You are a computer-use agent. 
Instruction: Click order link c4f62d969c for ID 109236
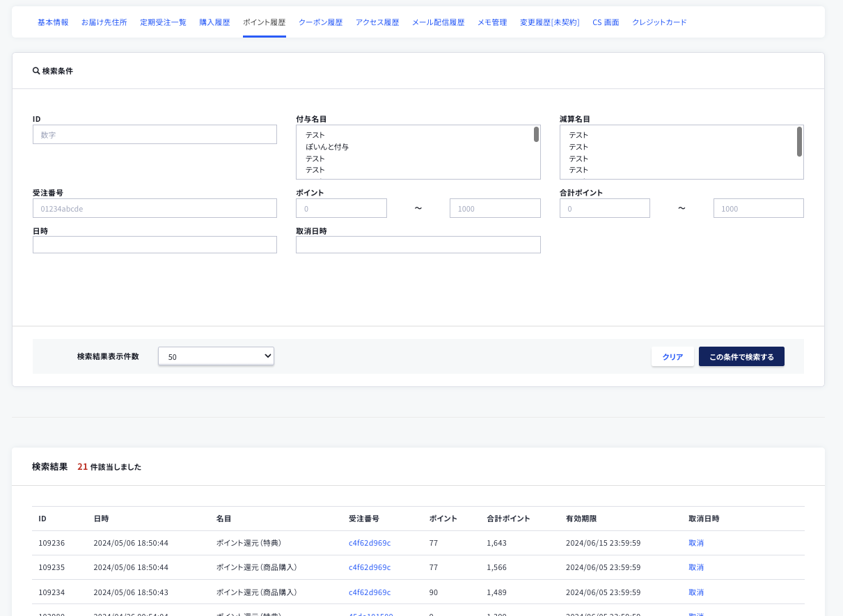point(370,543)
